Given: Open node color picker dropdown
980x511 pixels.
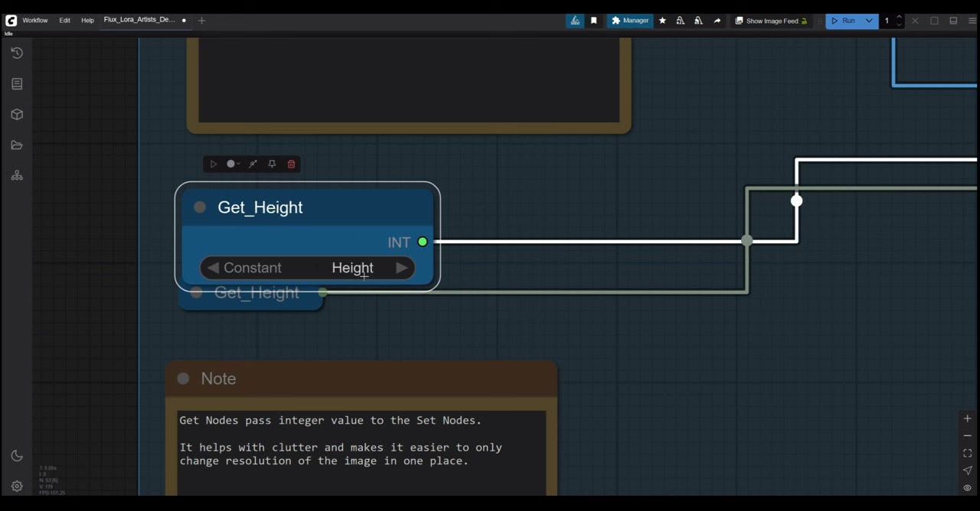Looking at the screenshot, I should [x=234, y=164].
